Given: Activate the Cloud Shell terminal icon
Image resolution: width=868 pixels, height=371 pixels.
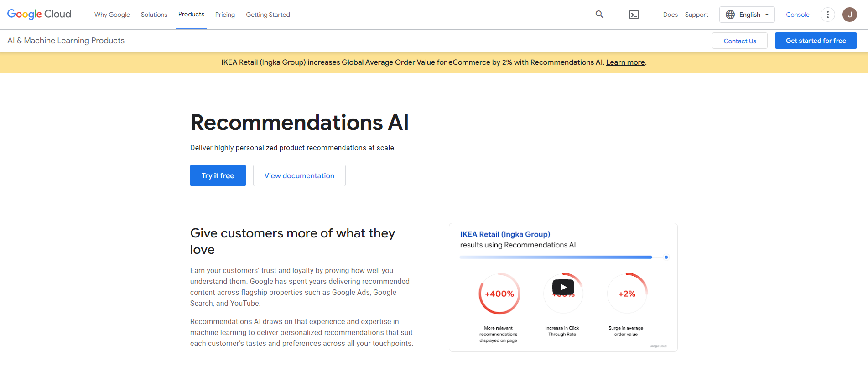Looking at the screenshot, I should pos(634,15).
